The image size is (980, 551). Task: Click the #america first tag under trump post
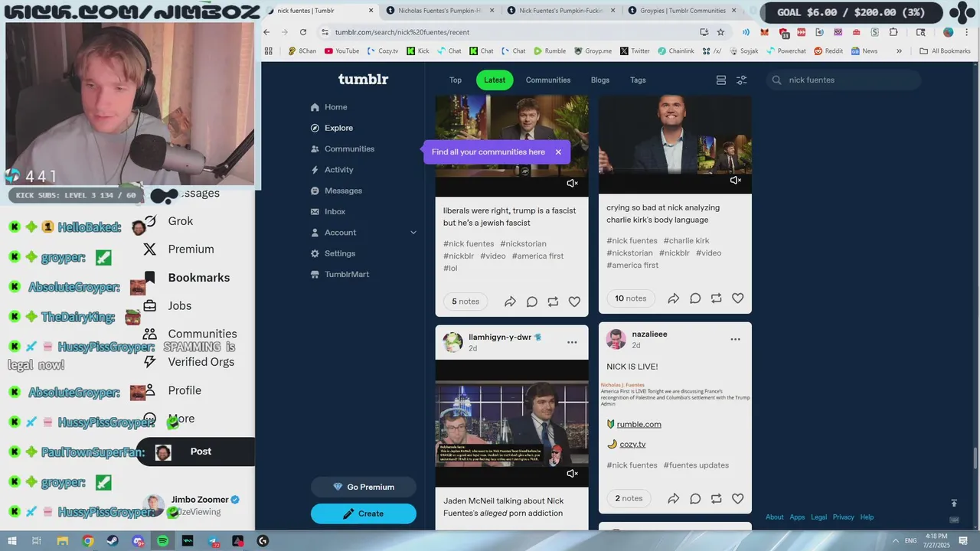537,256
